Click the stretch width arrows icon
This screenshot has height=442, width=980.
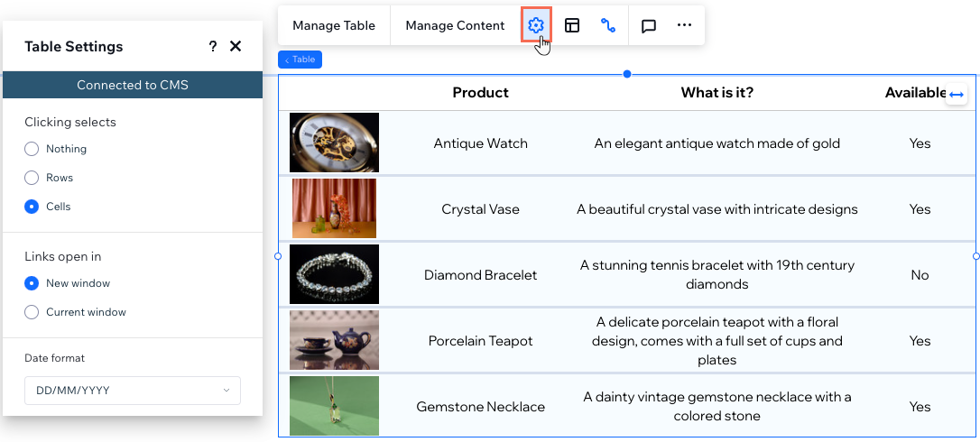coord(957,94)
